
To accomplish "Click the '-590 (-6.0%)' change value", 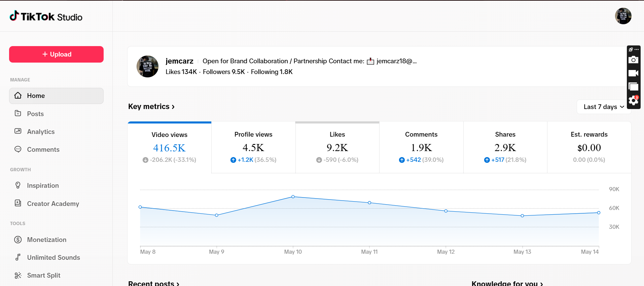I will click(x=337, y=160).
